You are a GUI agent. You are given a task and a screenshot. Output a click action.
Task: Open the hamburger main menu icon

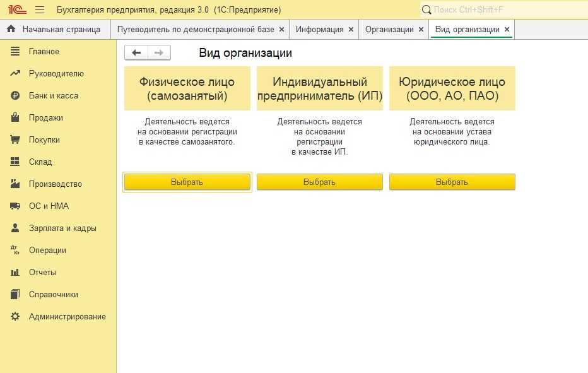tap(40, 9)
